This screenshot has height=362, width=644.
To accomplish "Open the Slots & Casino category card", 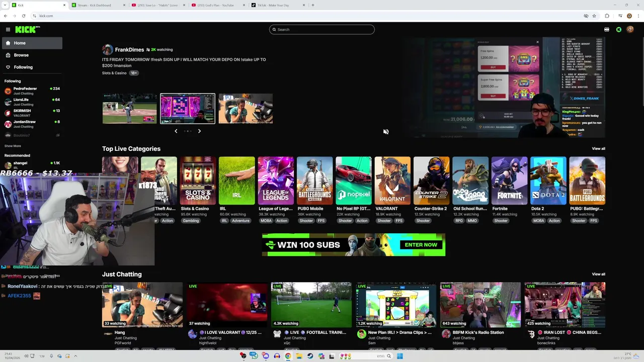I will 198,181.
